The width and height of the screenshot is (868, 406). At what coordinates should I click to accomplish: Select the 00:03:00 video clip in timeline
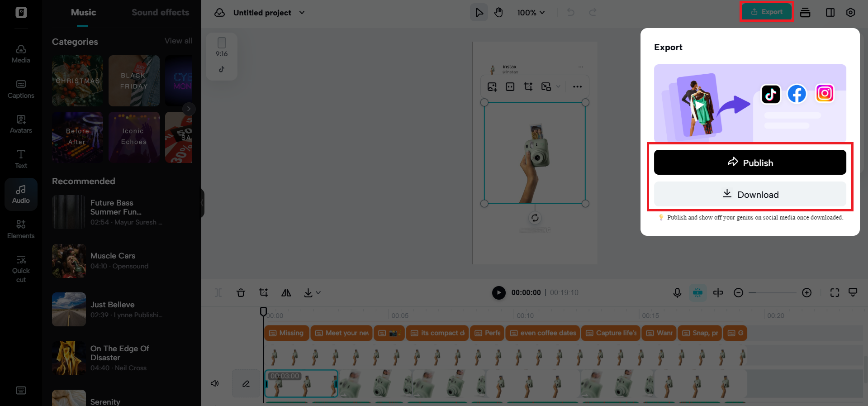tap(301, 384)
